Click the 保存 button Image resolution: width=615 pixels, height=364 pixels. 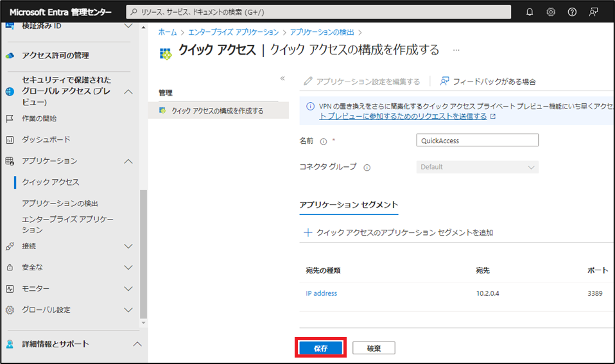320,349
